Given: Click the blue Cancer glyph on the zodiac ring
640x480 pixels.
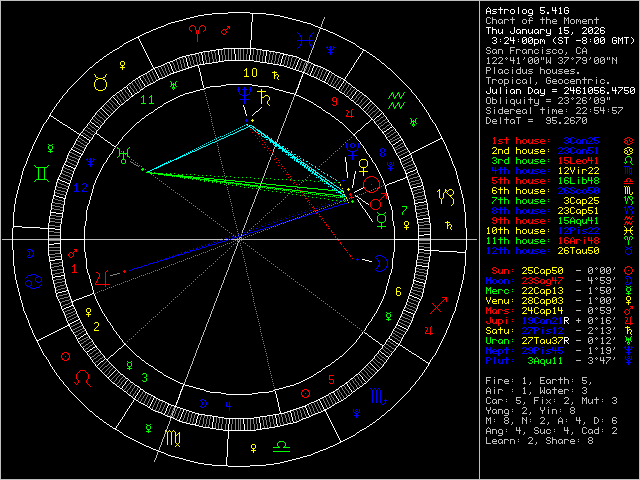Looking at the screenshot, I should (x=33, y=282).
